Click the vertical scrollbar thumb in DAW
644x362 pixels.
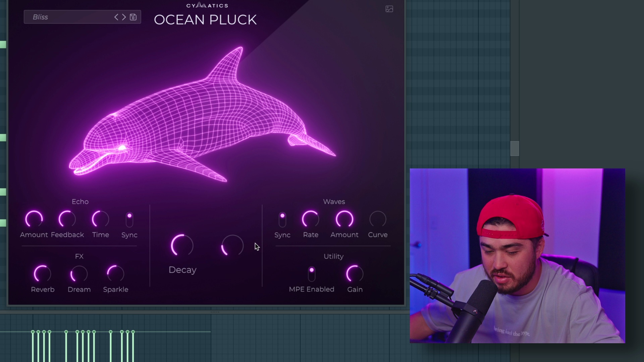point(515,148)
